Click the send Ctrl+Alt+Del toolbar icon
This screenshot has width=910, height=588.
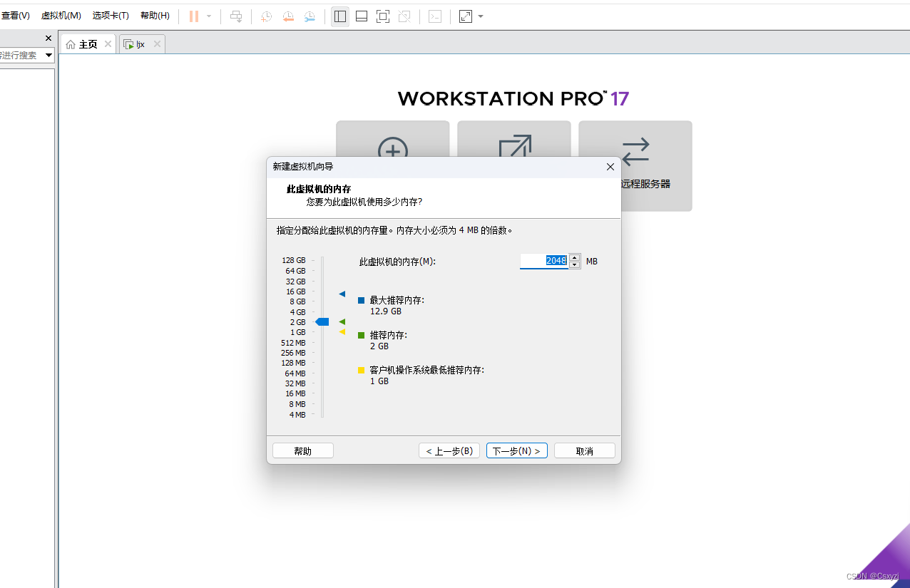[x=236, y=16]
